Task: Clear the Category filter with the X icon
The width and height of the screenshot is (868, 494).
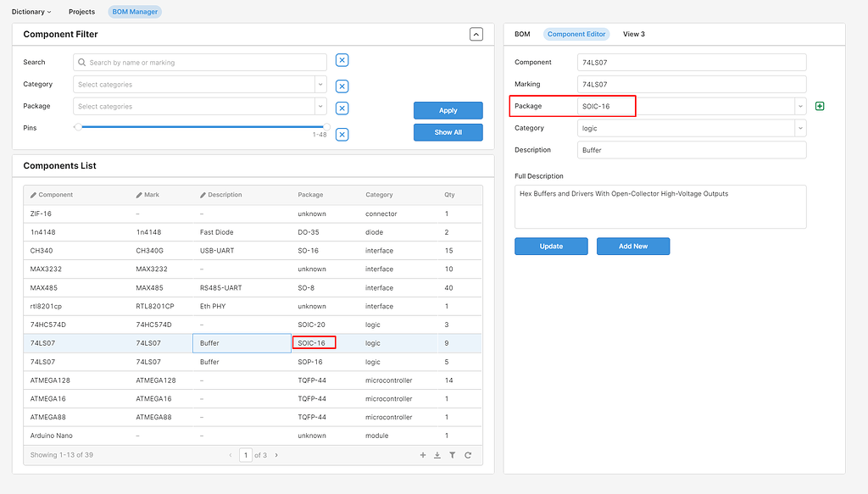Action: 342,86
